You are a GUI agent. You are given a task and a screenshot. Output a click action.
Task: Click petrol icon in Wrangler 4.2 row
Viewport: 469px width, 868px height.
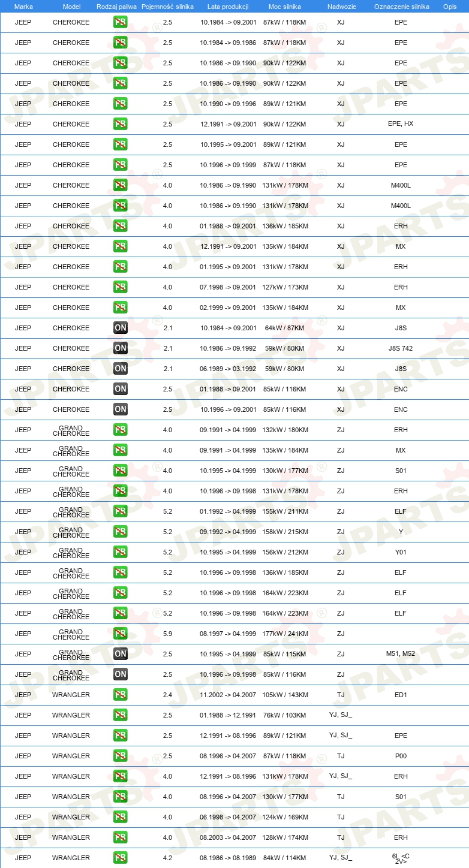[121, 858]
